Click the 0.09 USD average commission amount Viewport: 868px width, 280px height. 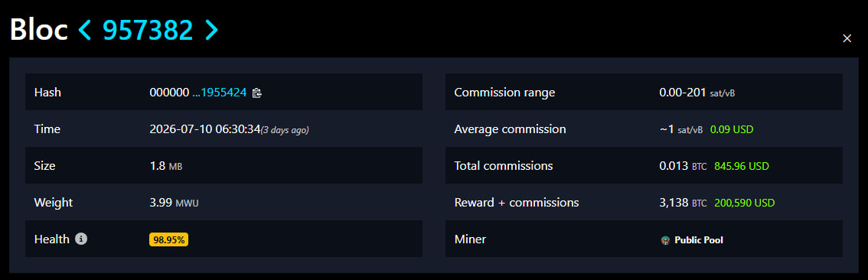click(x=732, y=129)
